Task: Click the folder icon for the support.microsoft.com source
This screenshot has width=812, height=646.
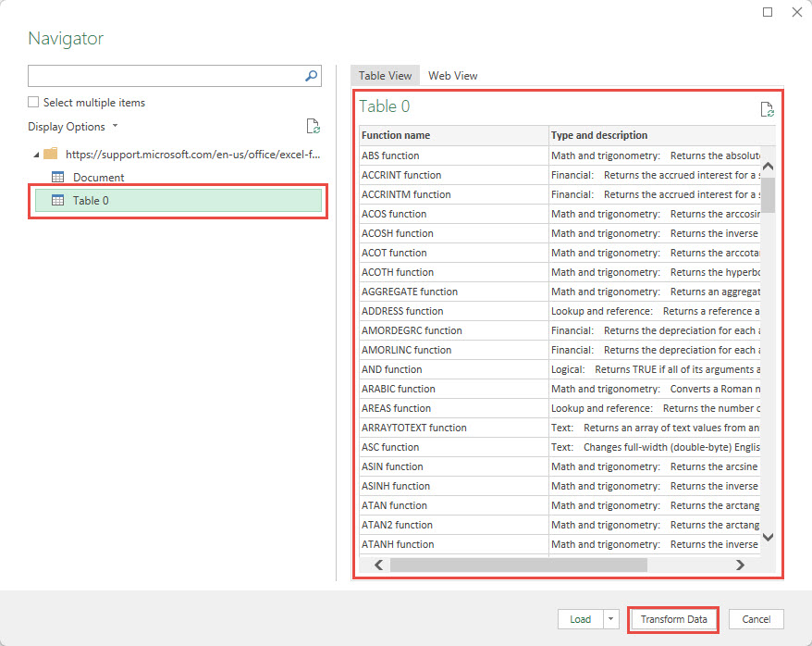Action: 50,154
